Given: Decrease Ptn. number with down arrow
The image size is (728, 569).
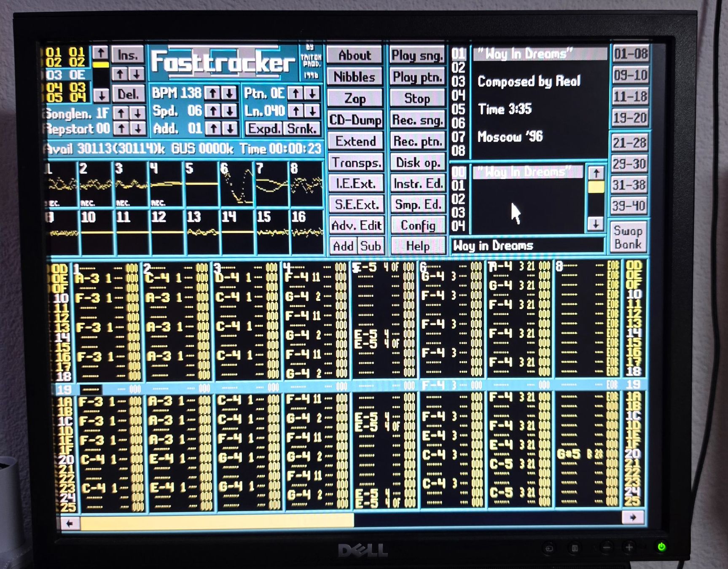Looking at the screenshot, I should [312, 93].
